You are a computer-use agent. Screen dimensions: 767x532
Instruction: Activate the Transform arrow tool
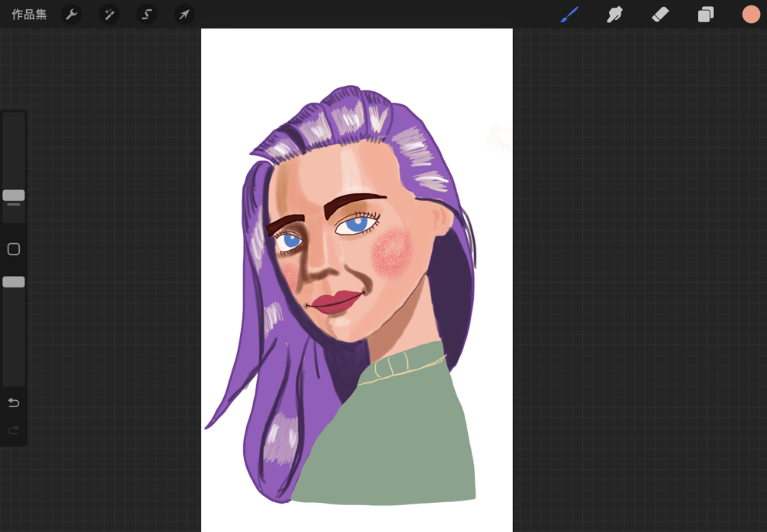coord(184,15)
